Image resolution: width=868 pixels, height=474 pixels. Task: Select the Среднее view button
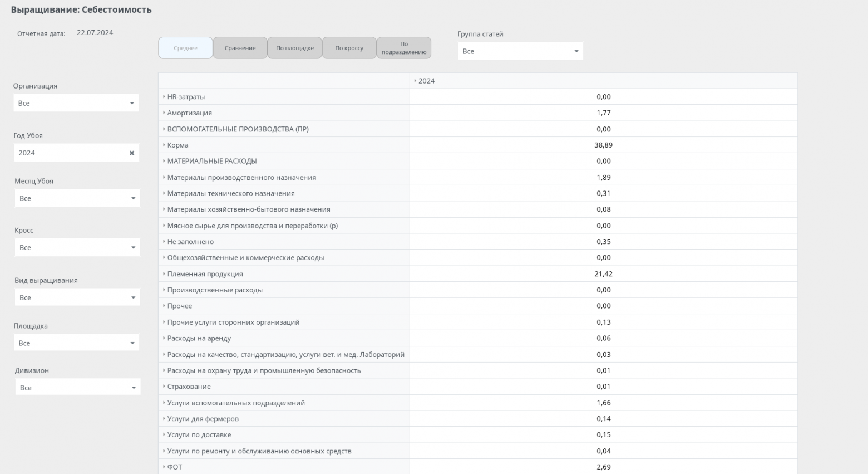pos(185,48)
